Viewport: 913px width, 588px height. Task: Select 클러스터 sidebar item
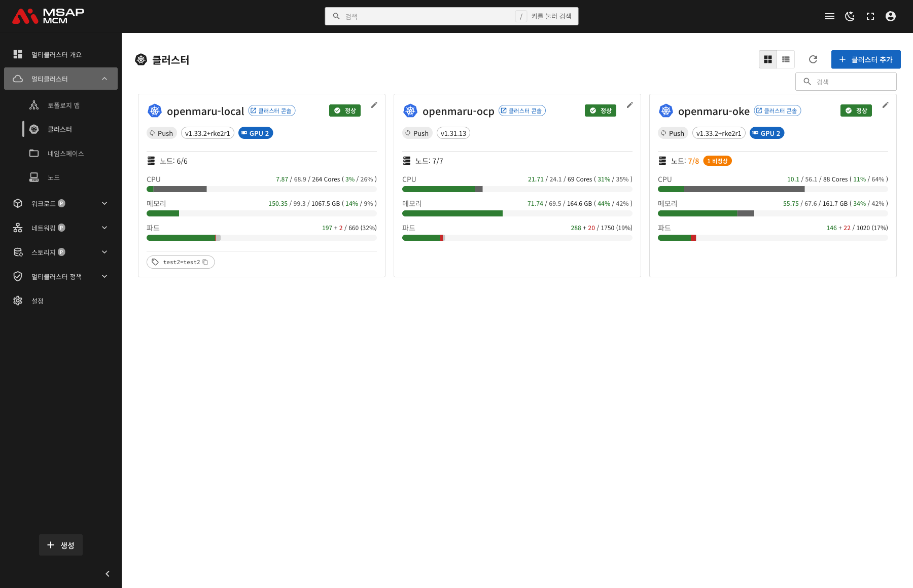coord(60,129)
